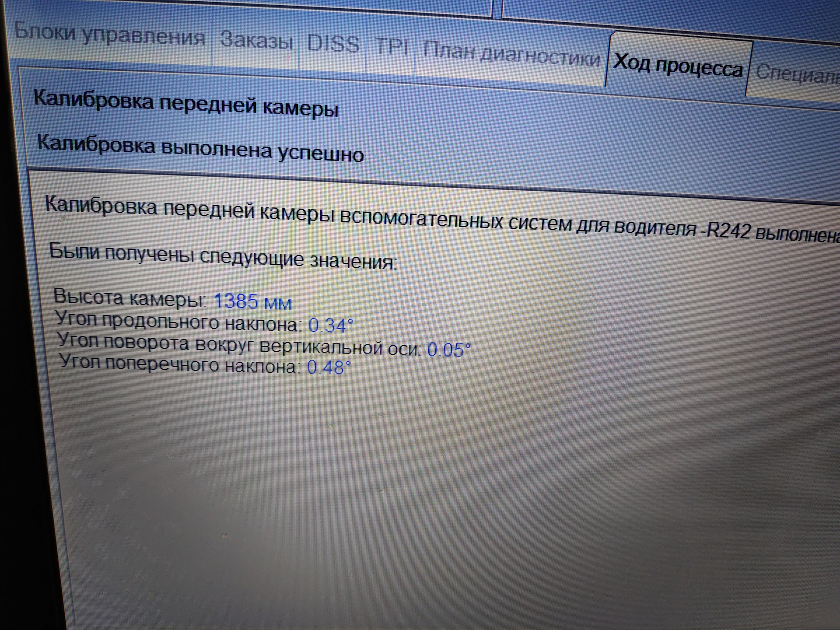Screen dimensions: 840x630
Task: Select the 0.05° value
Action: click(449, 350)
